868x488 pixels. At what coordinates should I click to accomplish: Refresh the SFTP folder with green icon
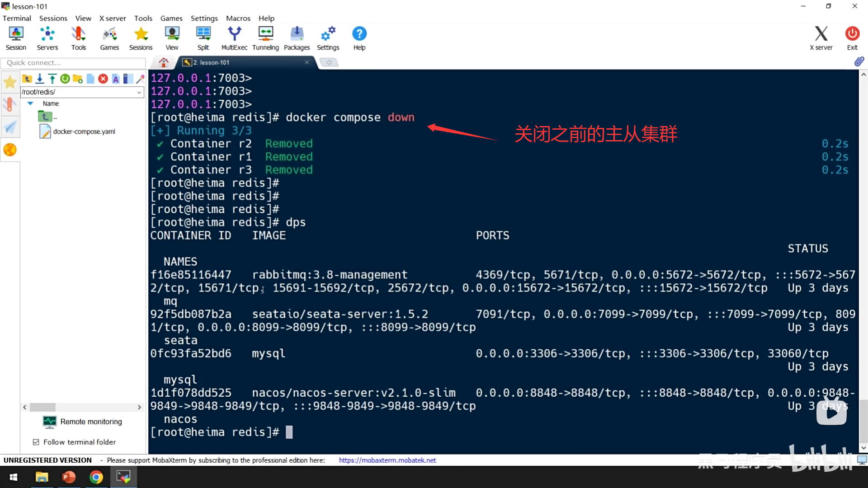tap(65, 79)
